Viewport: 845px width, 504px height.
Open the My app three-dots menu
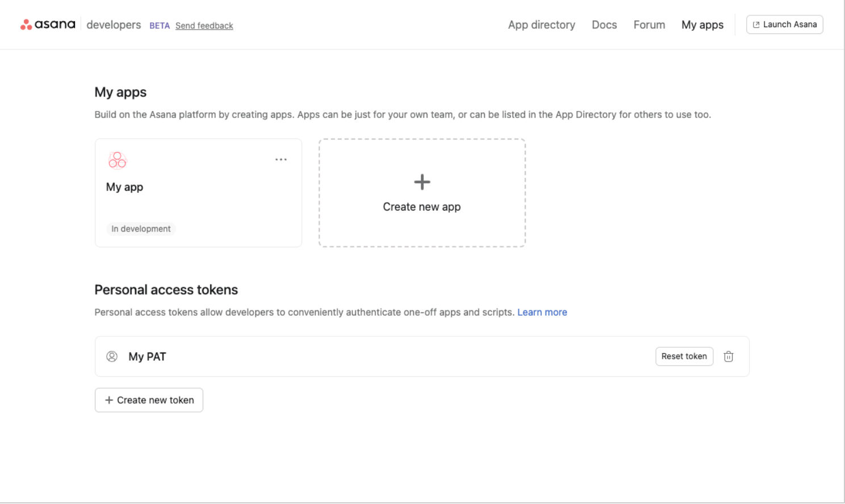(281, 159)
